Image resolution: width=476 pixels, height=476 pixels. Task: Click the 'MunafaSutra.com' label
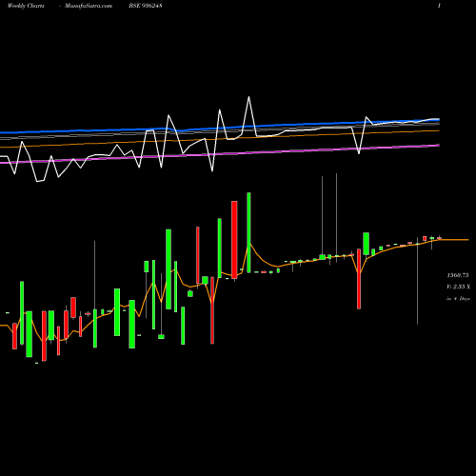tap(89, 6)
